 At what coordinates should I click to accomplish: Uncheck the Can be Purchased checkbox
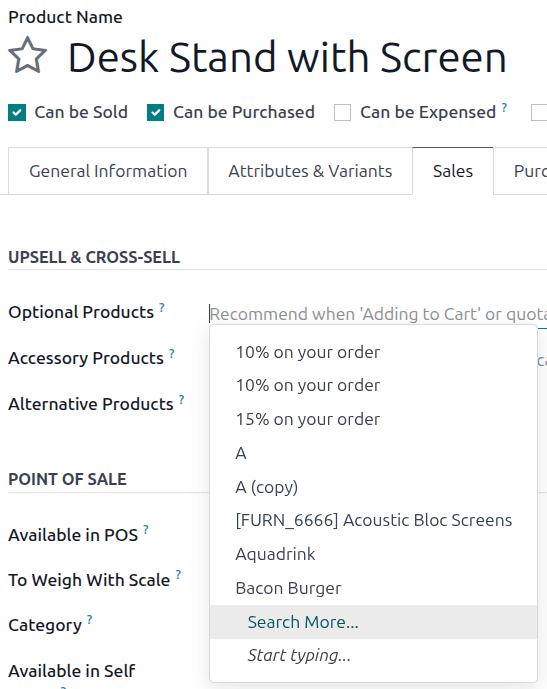156,112
